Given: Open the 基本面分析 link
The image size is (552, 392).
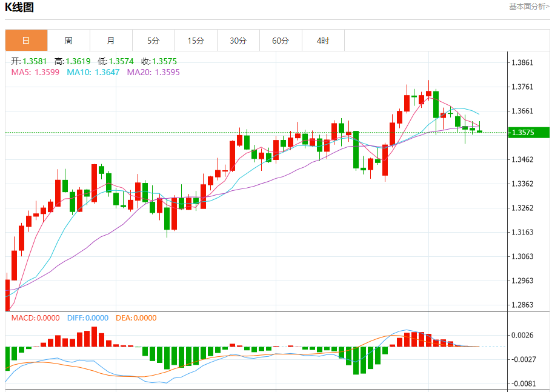Looking at the screenshot, I should tap(529, 6).
